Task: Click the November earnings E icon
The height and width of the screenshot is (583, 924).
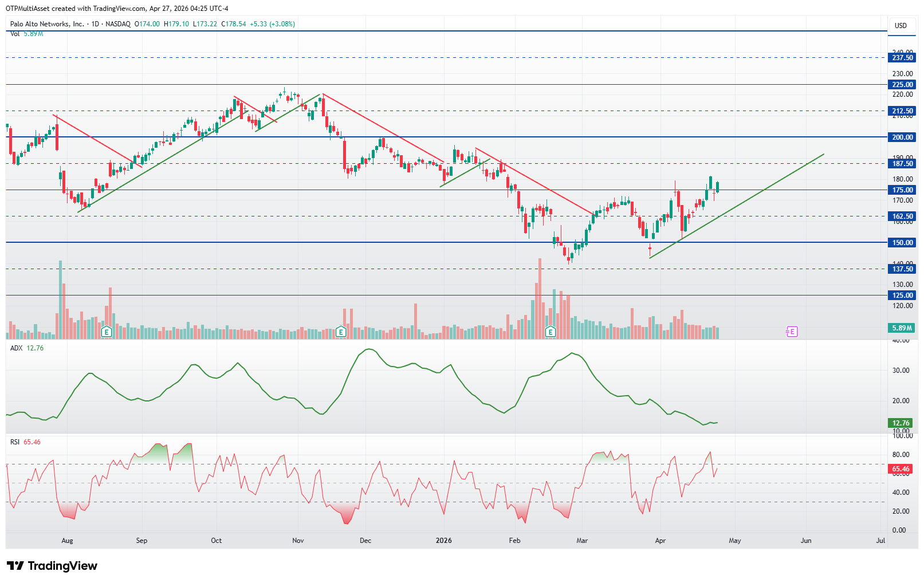Action: coord(341,332)
